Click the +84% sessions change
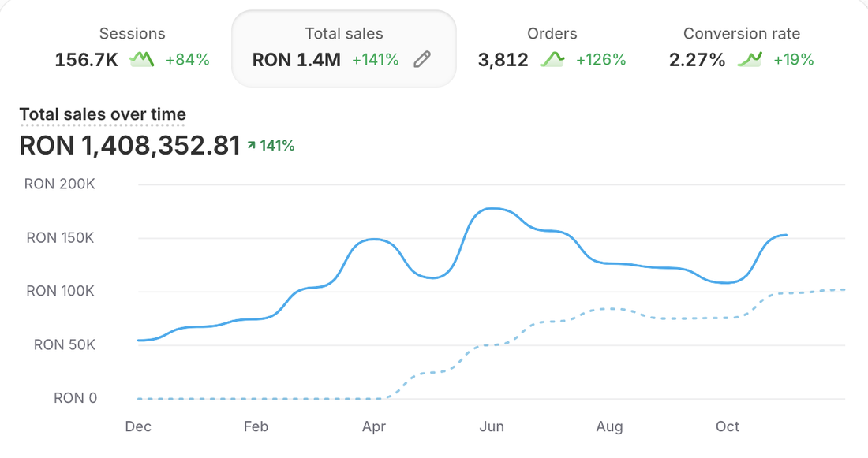 point(188,60)
